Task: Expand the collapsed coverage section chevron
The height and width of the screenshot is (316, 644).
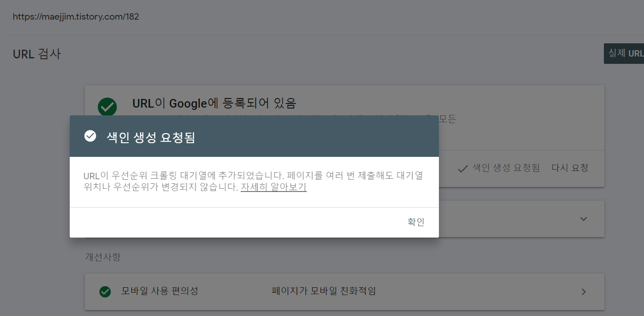Action: 583,219
